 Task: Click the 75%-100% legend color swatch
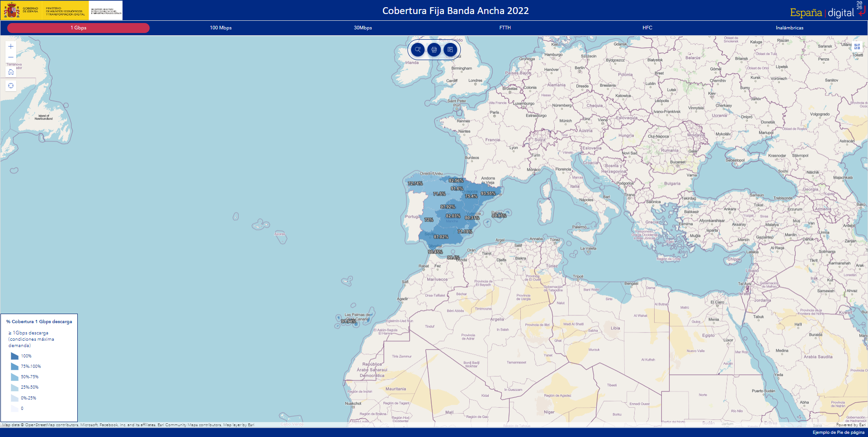[x=14, y=367]
